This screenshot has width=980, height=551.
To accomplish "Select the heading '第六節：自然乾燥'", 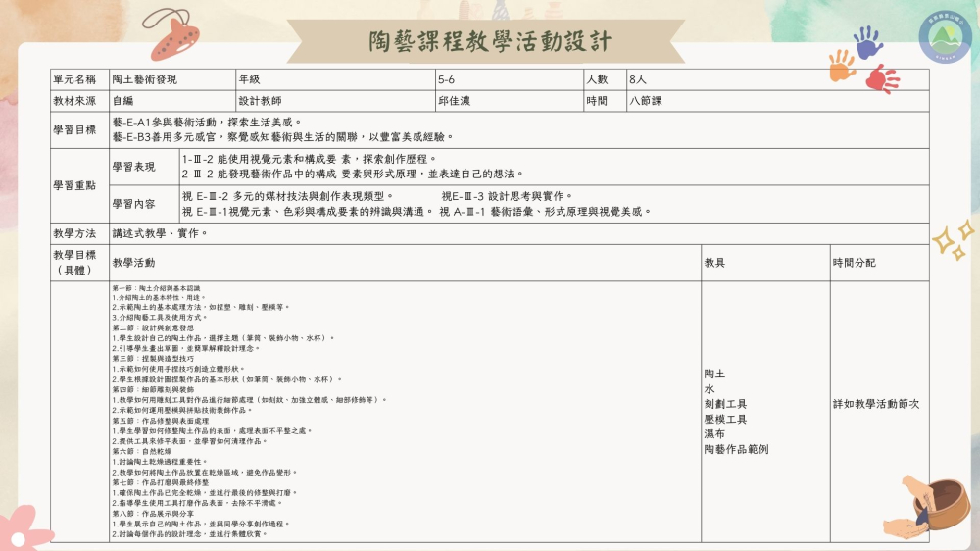I will pyautogui.click(x=142, y=451).
